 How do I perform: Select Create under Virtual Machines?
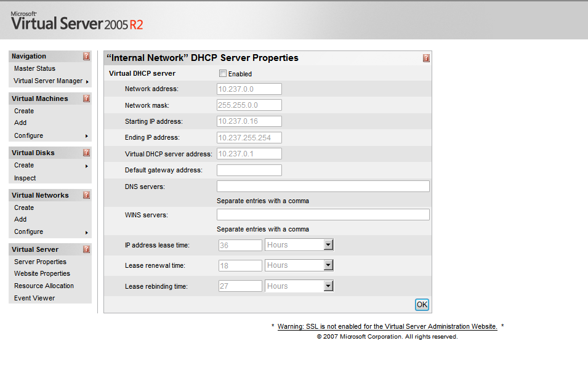click(24, 111)
